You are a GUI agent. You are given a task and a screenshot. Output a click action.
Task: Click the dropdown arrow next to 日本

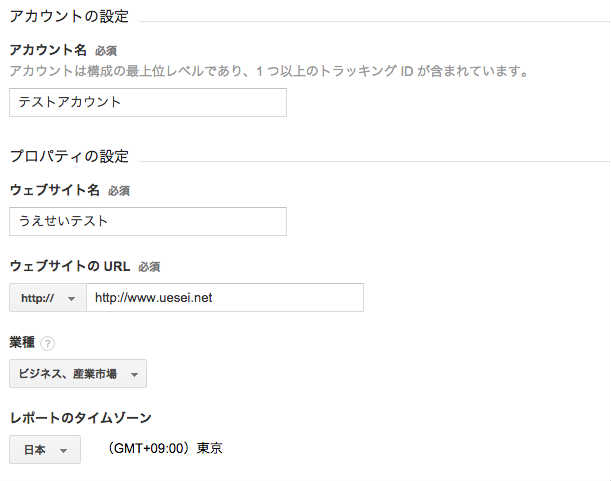tap(63, 451)
